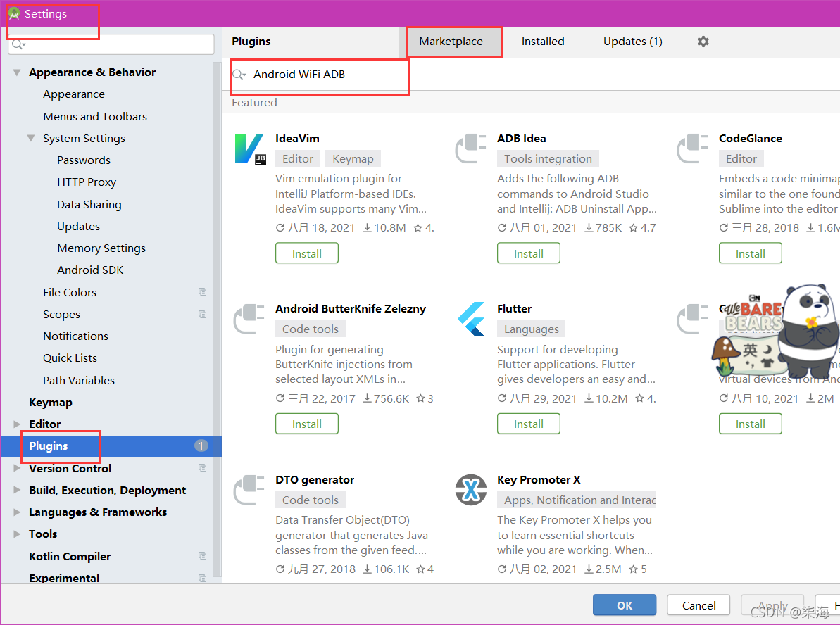
Task: Collapse the System Settings node
Action: (x=31, y=138)
